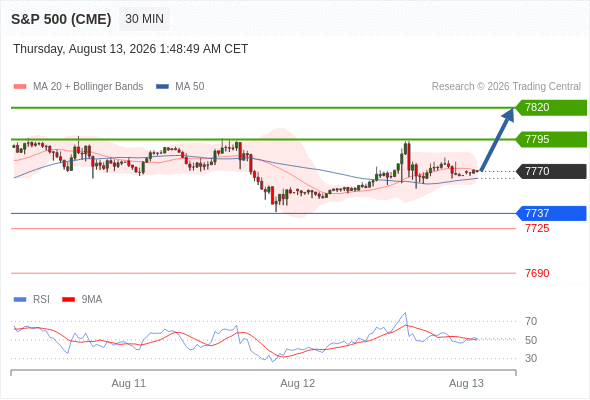Click the S&P 500 (CME) chart title
590x400 pixels.
point(61,19)
